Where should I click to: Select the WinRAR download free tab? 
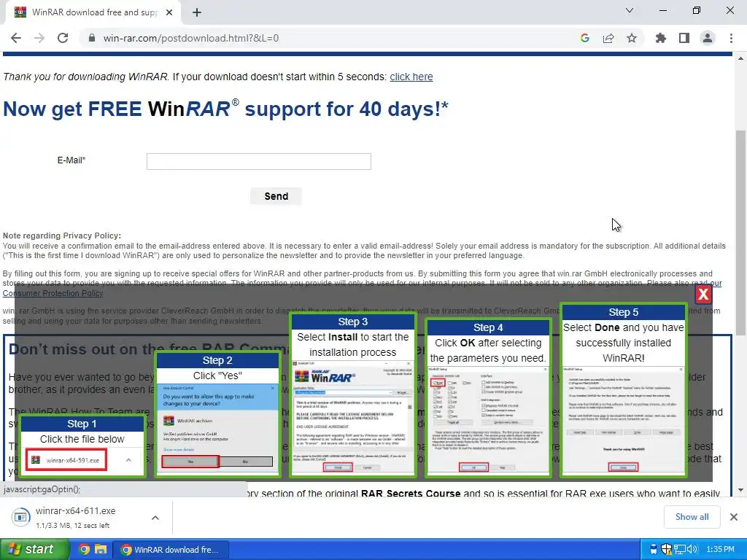94,12
